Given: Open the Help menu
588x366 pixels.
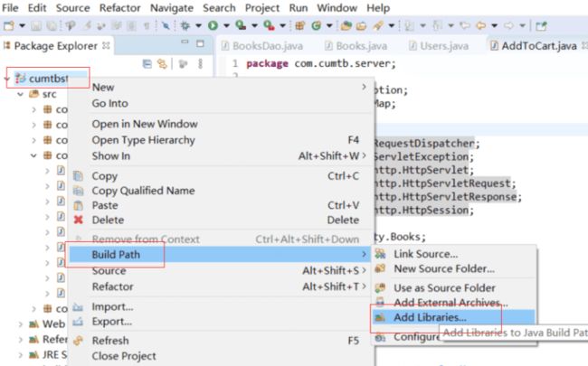Looking at the screenshot, I should point(378,8).
